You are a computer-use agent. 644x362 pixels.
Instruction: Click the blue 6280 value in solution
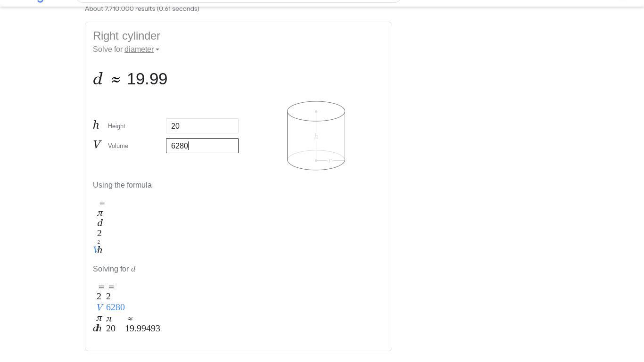tap(116, 307)
